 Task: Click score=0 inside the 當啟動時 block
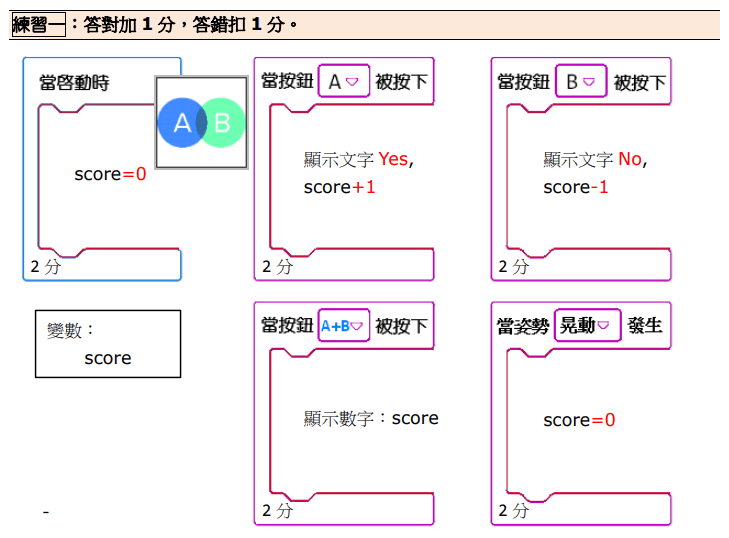tap(110, 174)
